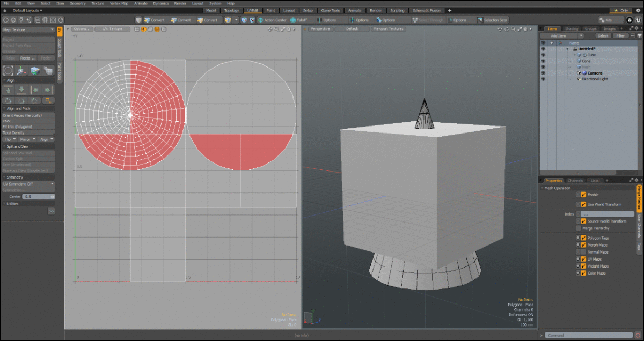
Task: Expand the Mirror dropdown
Action: (27, 139)
